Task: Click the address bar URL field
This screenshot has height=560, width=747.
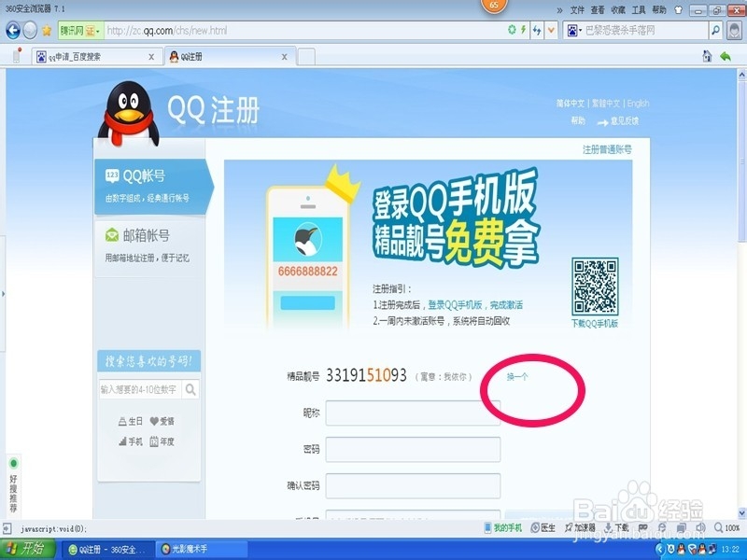Action: 305,31
